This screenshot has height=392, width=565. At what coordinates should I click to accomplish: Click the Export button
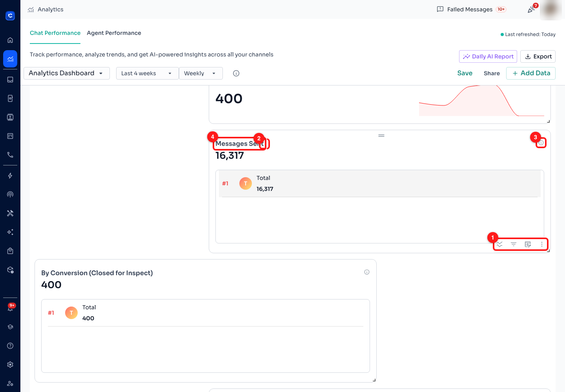pos(538,56)
